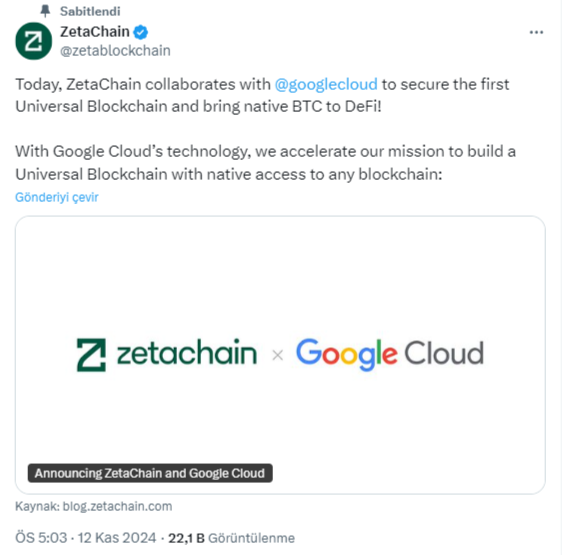The width and height of the screenshot is (564, 555).
Task: Click the green zetachain logo in preview
Action: pyautogui.click(x=167, y=354)
